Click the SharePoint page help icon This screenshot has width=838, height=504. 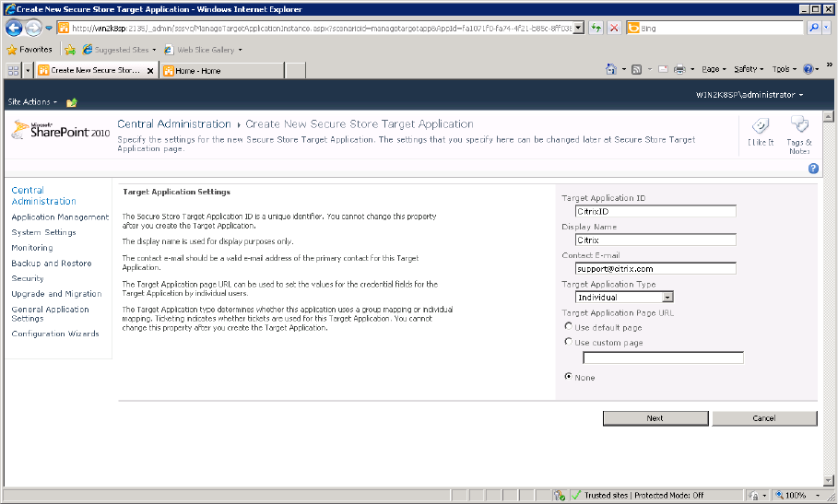[x=813, y=169]
